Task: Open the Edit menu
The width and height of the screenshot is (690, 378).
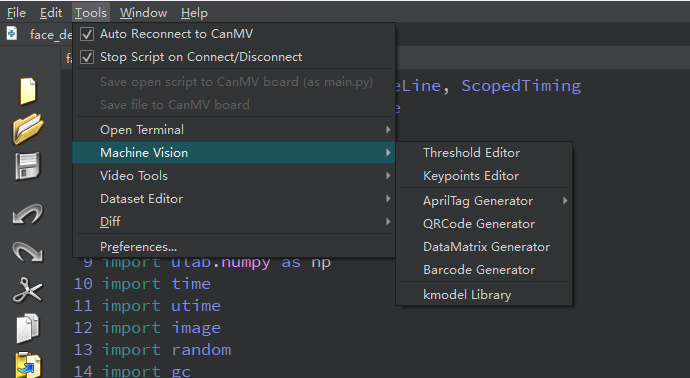Action: tap(51, 13)
